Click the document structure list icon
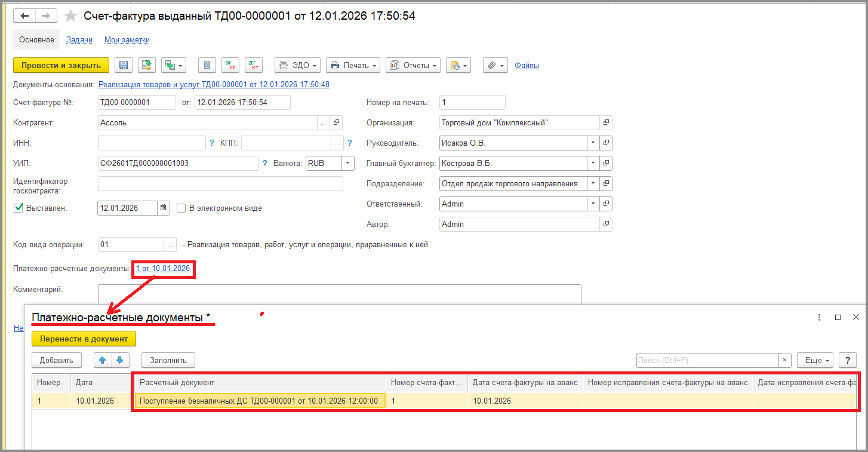Image resolution: width=868 pixels, height=452 pixels. point(207,65)
